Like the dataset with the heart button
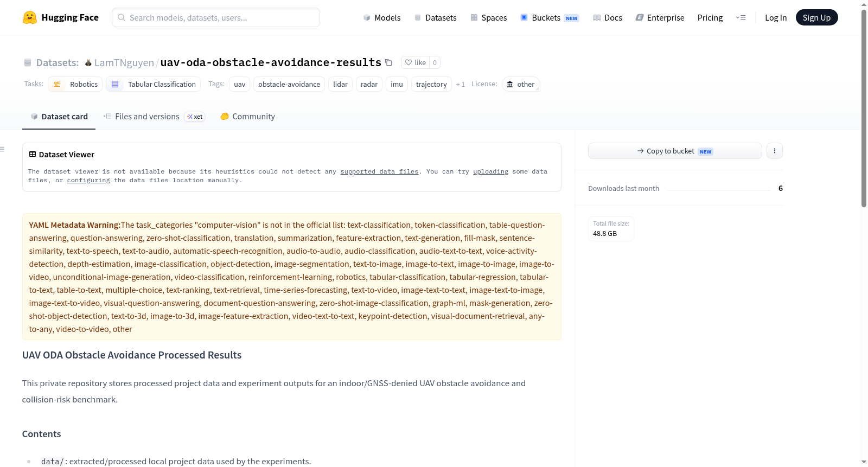Viewport: 868px width, 467px height. pyautogui.click(x=416, y=62)
